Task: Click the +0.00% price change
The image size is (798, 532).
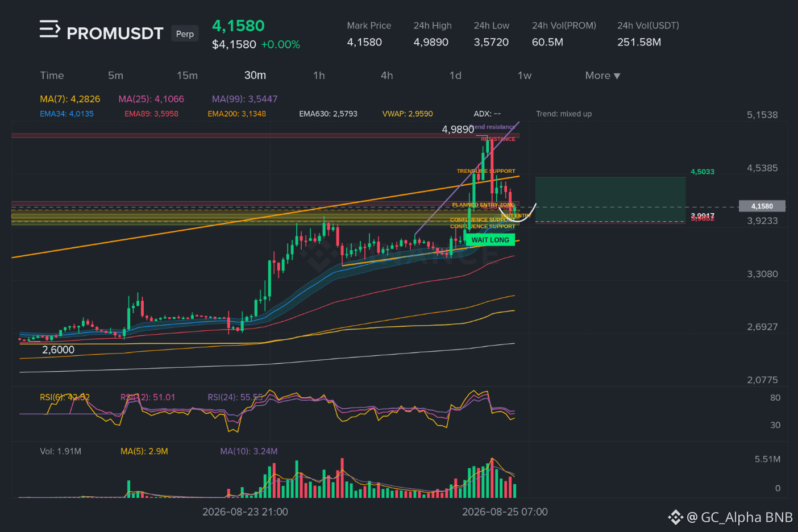Action: click(280, 44)
